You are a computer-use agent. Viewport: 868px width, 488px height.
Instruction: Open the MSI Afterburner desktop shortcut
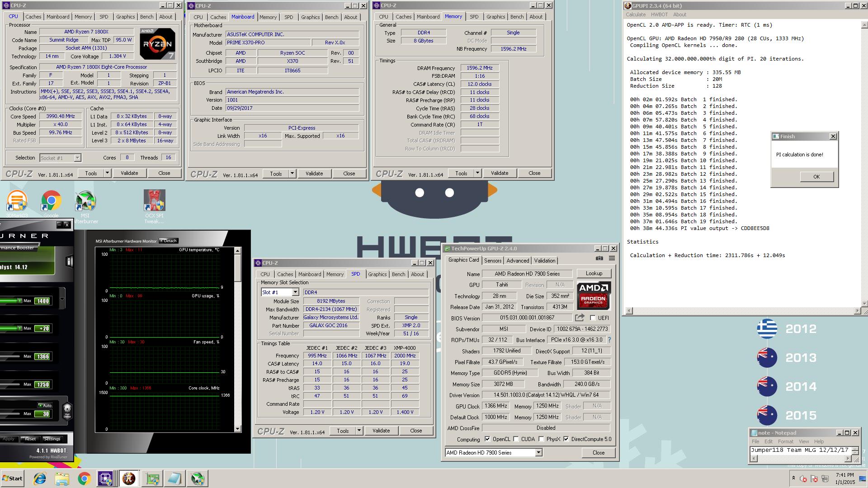(85, 206)
